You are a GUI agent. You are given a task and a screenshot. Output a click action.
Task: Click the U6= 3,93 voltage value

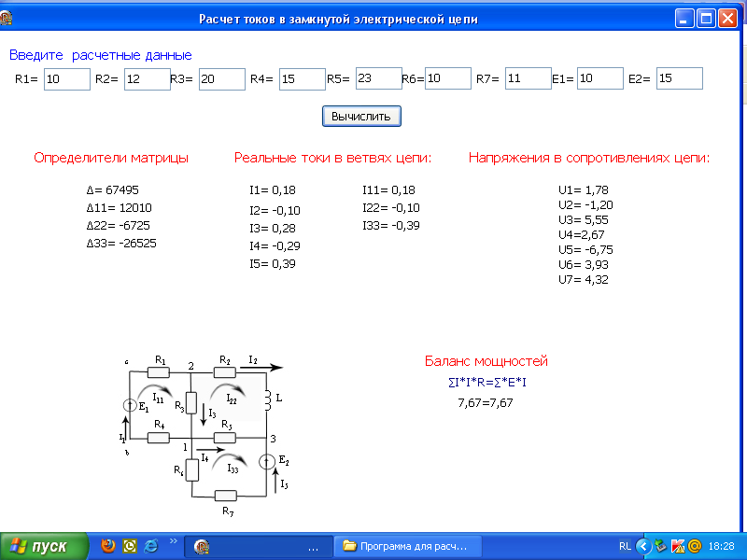[x=584, y=264]
